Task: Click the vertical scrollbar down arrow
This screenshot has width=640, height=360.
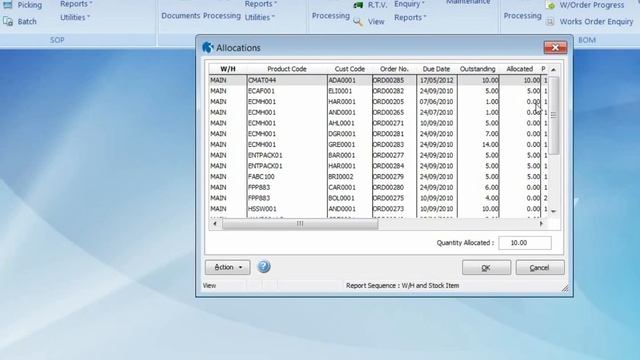Action: 553,211
